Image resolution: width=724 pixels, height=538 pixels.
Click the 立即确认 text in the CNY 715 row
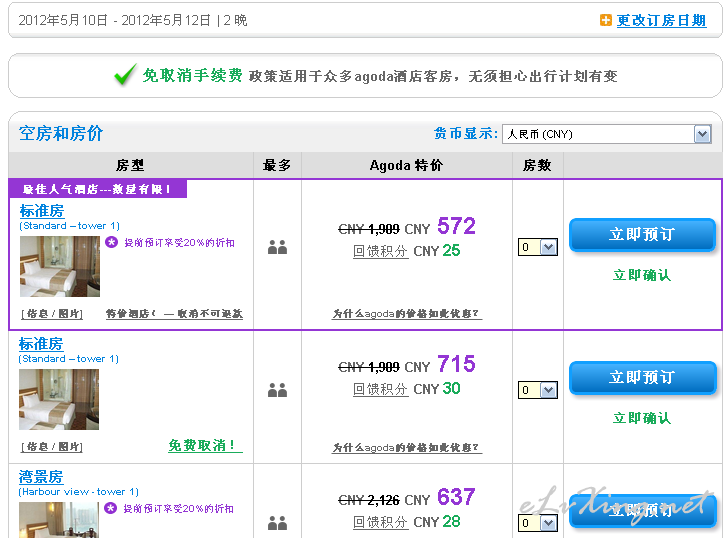coord(642,418)
